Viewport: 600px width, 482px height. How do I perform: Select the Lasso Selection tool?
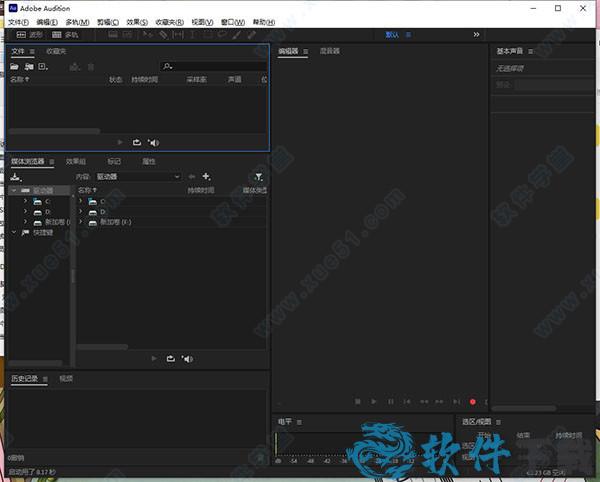click(222, 35)
